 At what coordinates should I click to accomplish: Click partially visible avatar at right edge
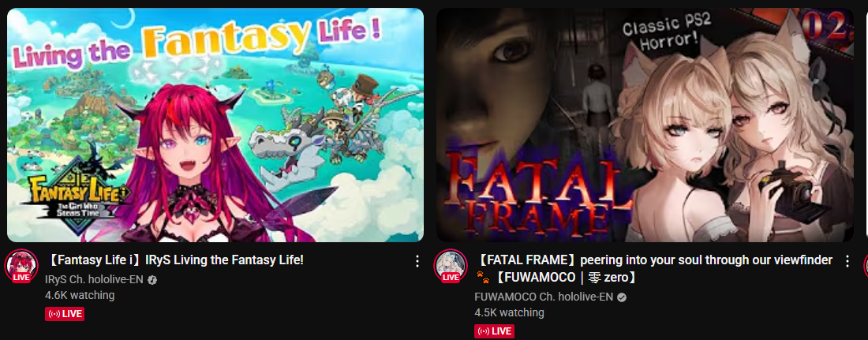point(866,266)
